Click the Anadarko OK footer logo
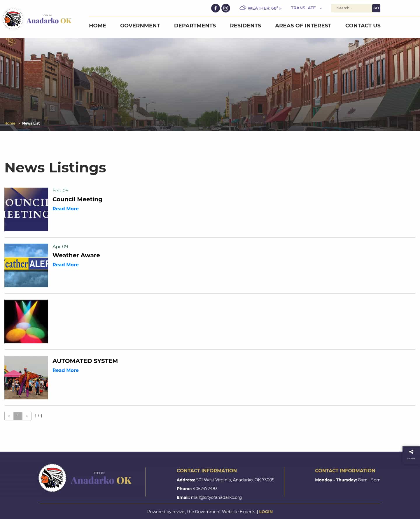The image size is (420, 519). pyautogui.click(x=85, y=478)
